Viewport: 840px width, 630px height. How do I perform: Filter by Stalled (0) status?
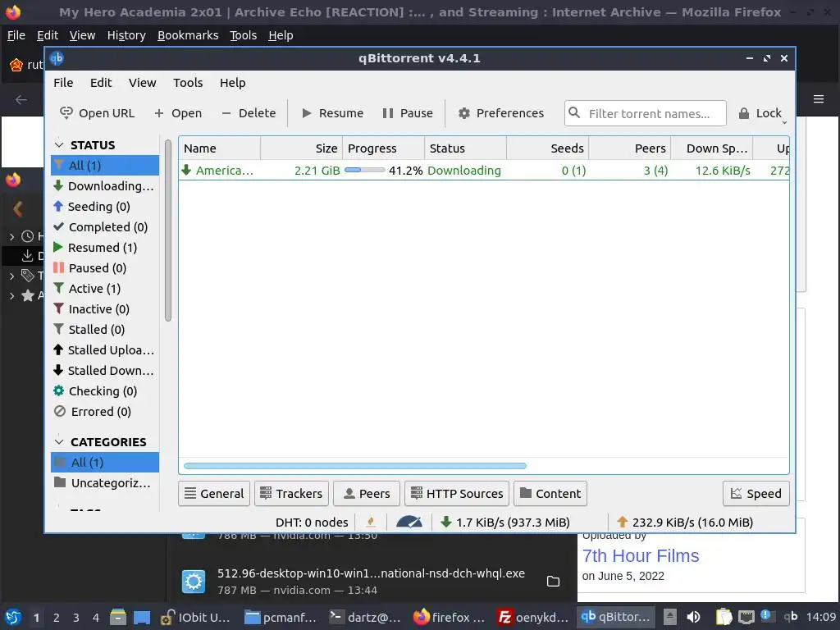[x=105, y=330]
